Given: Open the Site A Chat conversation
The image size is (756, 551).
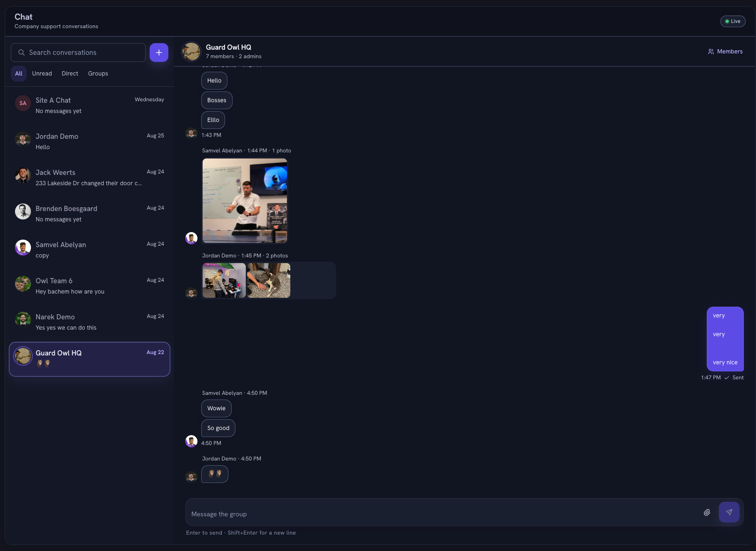Looking at the screenshot, I should tap(90, 106).
